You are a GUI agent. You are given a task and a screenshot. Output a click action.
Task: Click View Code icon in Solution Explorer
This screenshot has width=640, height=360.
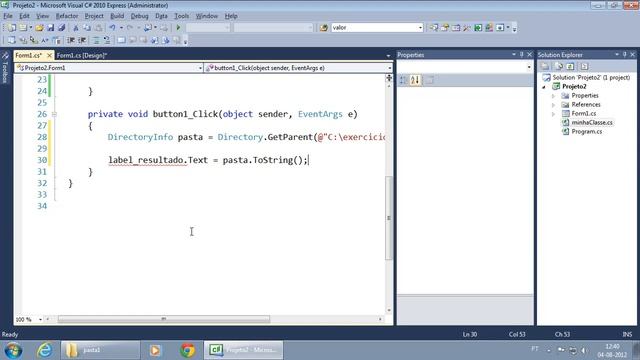pos(584,67)
